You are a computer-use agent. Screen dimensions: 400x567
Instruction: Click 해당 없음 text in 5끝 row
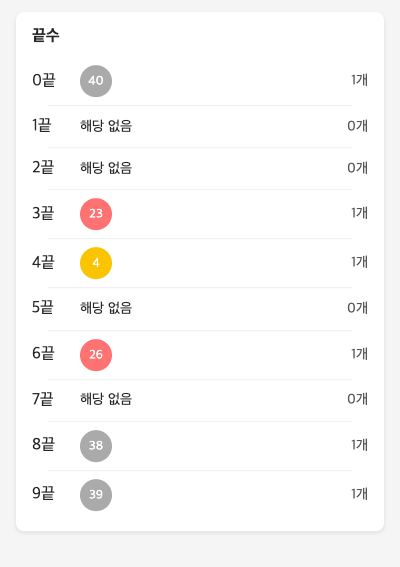point(106,308)
